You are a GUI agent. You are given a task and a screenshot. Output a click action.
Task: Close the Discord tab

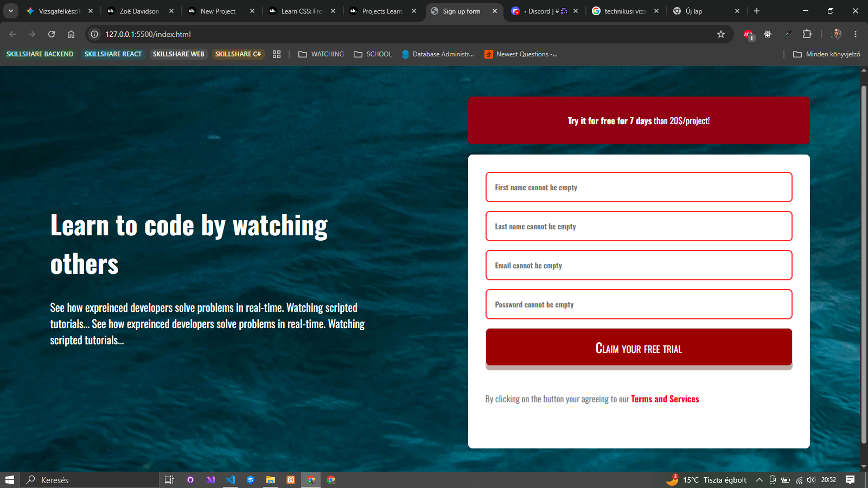[x=576, y=11]
